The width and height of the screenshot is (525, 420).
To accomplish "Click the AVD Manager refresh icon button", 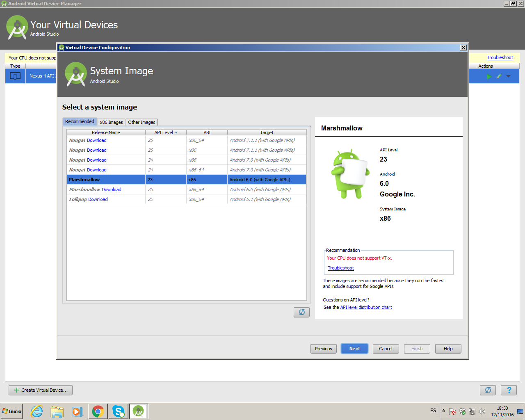I will point(488,390).
